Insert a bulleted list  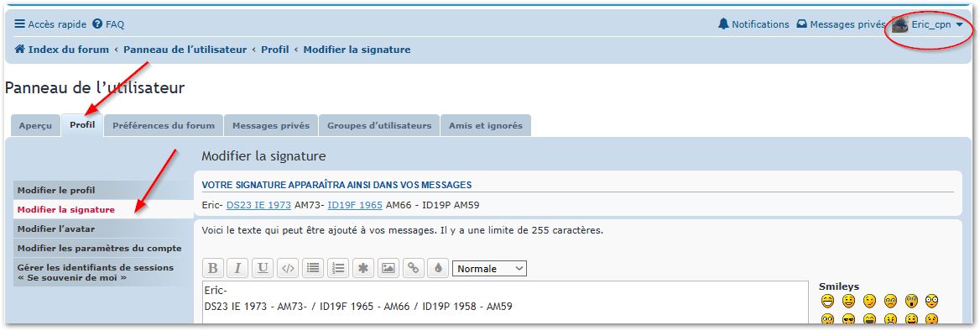312,269
